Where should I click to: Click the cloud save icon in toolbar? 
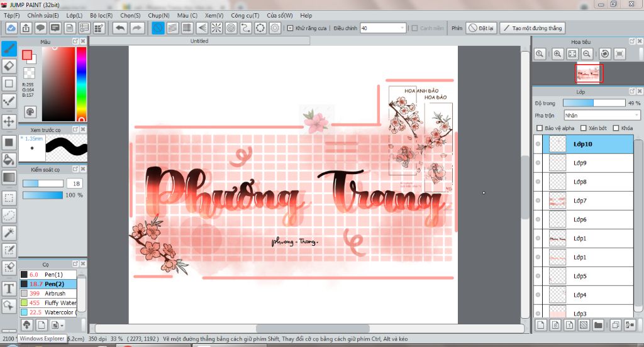[11, 28]
